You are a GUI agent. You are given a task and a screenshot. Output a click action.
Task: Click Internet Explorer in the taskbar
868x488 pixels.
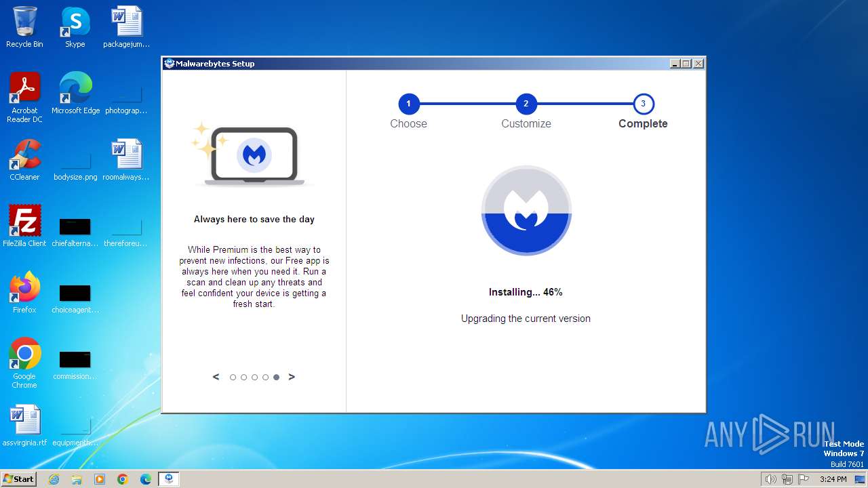click(x=54, y=479)
